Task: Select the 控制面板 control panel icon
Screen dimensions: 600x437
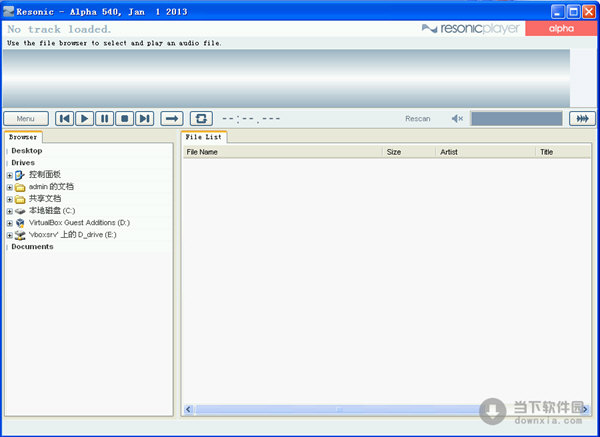Action: tap(20, 175)
